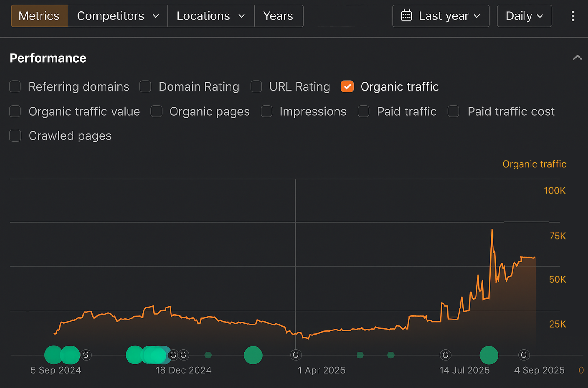Click the traffic peak on the chart line
This screenshot has height=388, width=588.
point(492,230)
